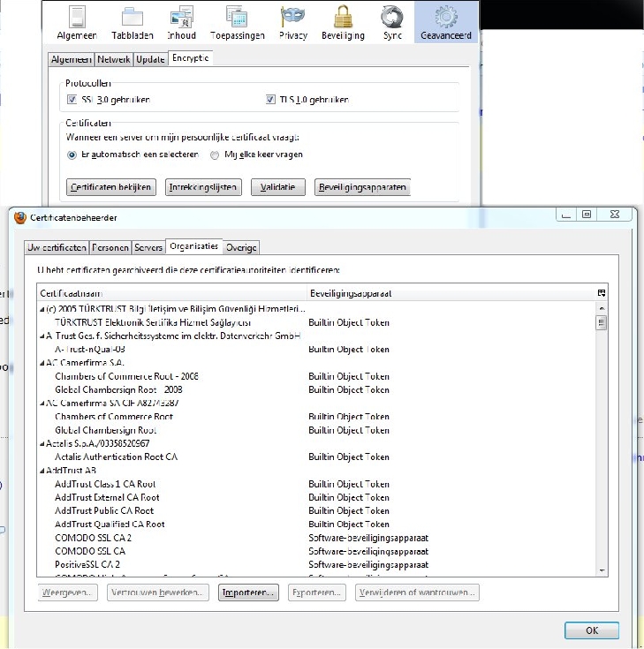The width and height of the screenshot is (644, 649).
Task: Select the COMODO SSL CA row
Action: coord(316,551)
